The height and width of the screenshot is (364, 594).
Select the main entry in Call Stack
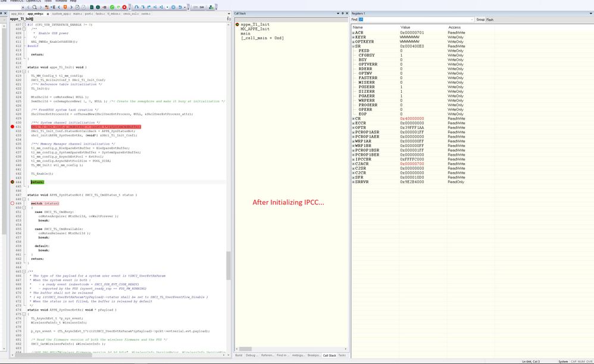[245, 33]
